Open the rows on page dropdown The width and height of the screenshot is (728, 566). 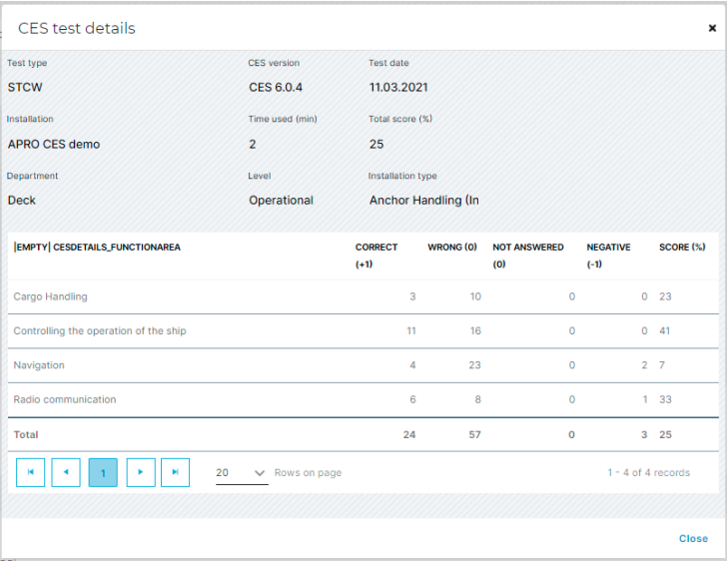pos(242,473)
